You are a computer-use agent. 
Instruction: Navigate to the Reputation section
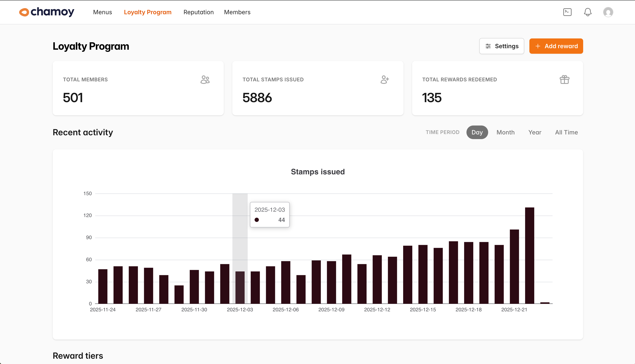(198, 12)
